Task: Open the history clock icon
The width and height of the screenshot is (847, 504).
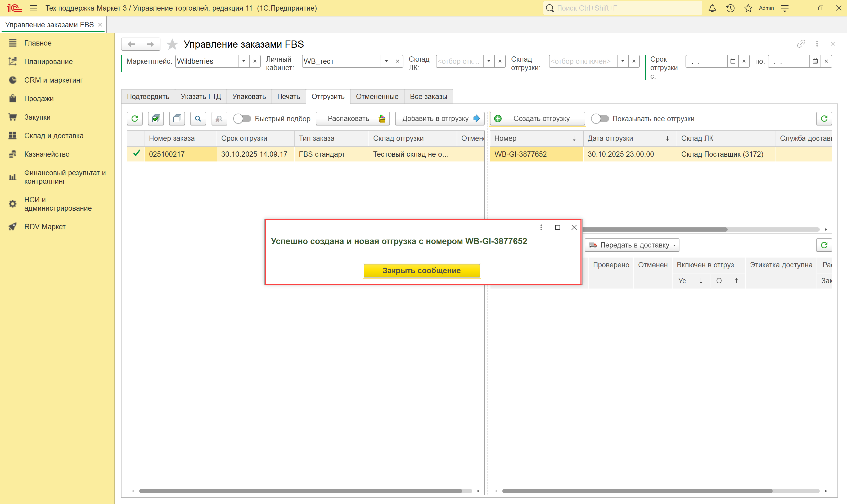Action: 730,8
